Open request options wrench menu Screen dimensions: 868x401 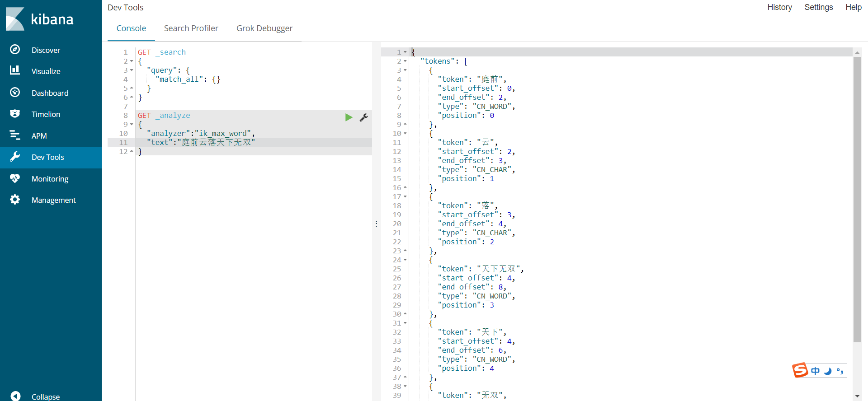pos(363,117)
